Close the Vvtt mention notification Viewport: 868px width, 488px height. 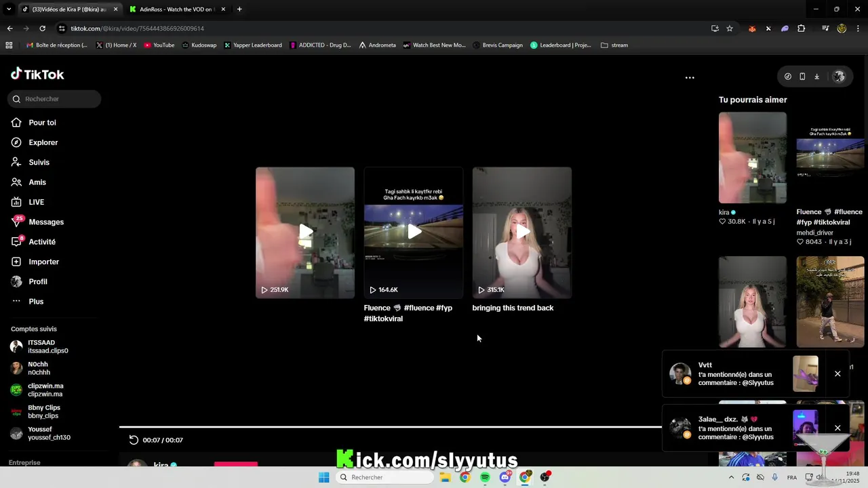[x=837, y=374]
